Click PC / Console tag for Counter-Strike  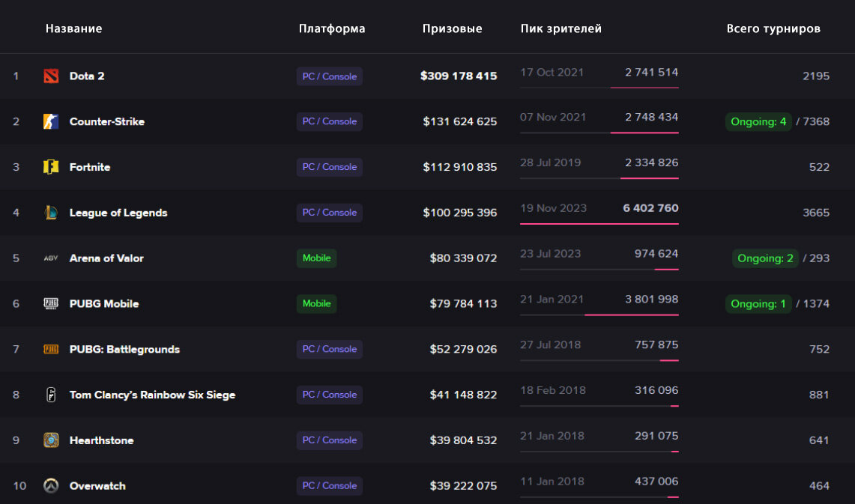(x=330, y=121)
